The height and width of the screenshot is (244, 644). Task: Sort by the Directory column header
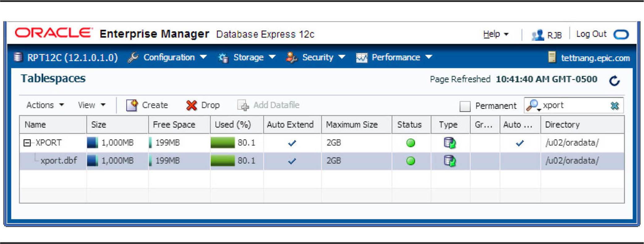click(x=582, y=124)
